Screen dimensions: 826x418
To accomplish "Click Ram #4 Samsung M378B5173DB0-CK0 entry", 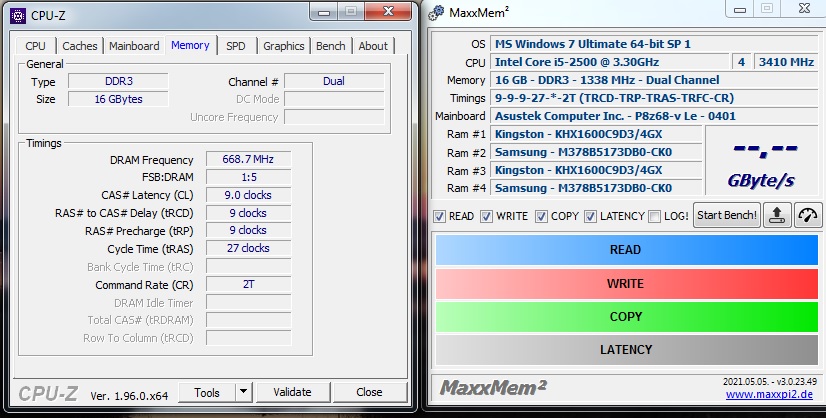I will point(596,188).
